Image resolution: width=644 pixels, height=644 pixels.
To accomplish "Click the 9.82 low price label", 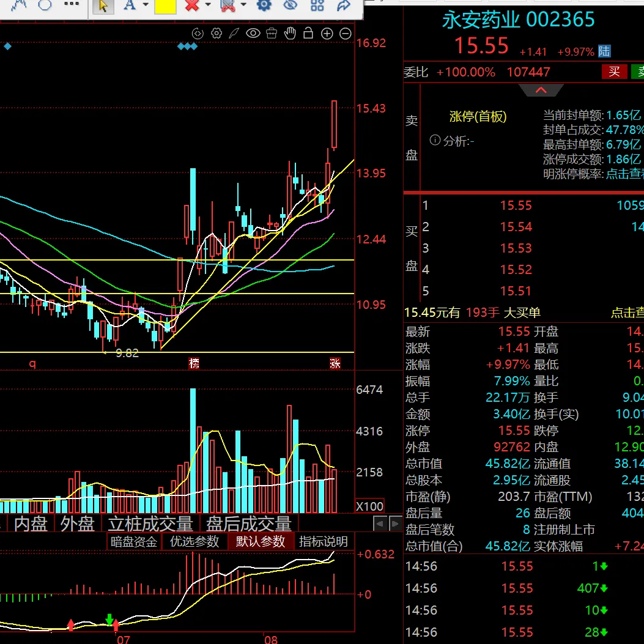I will click(127, 353).
